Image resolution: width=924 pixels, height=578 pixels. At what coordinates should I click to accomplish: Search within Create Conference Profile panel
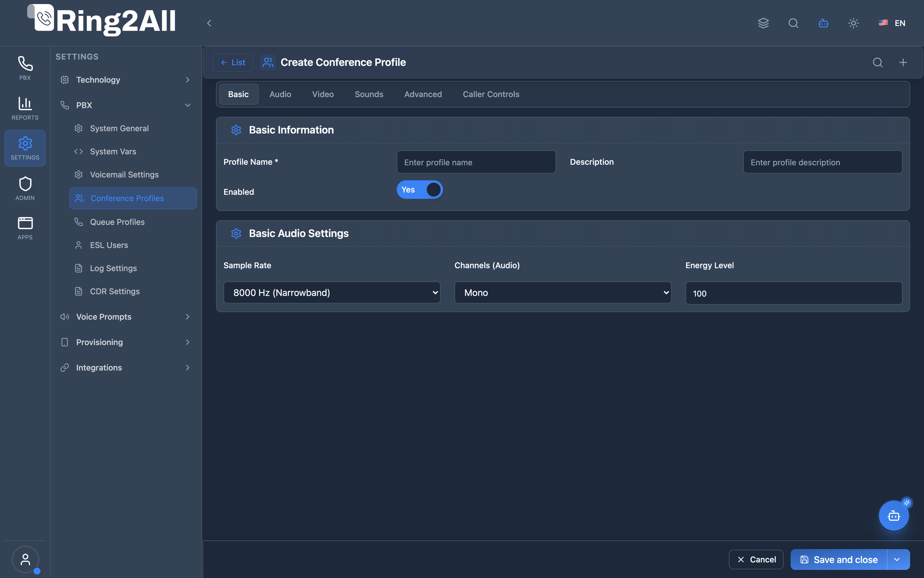[878, 62]
